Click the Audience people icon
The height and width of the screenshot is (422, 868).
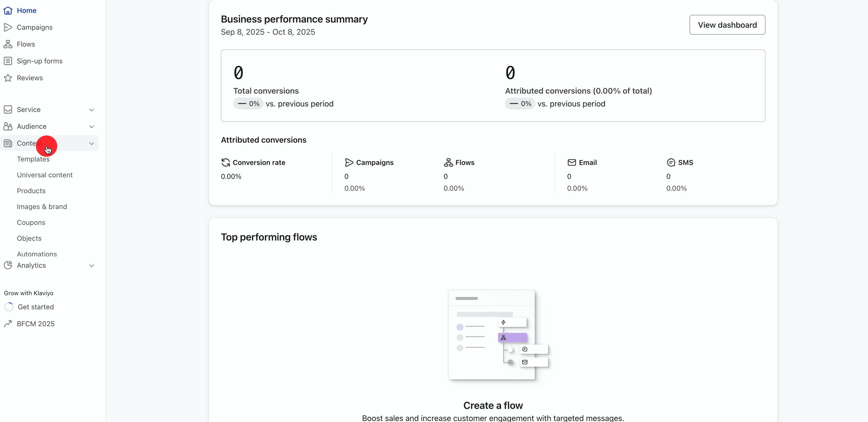pos(8,126)
